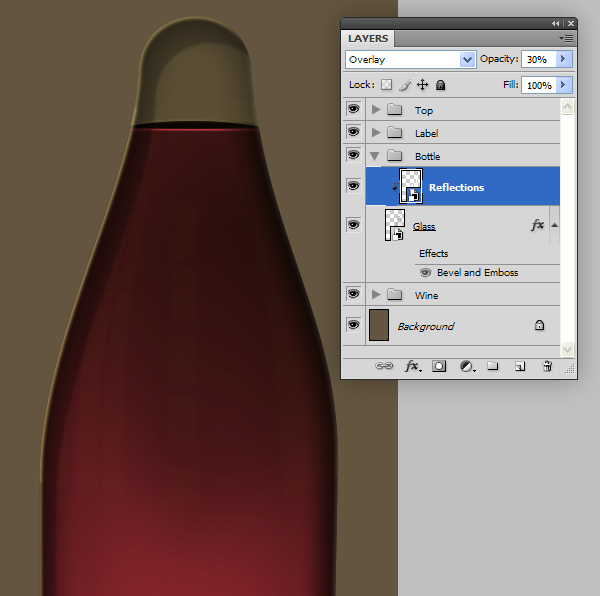Viewport: 600px width, 596px height.
Task: Toggle Bevel and Emboss effect visibility
Action: tap(425, 273)
